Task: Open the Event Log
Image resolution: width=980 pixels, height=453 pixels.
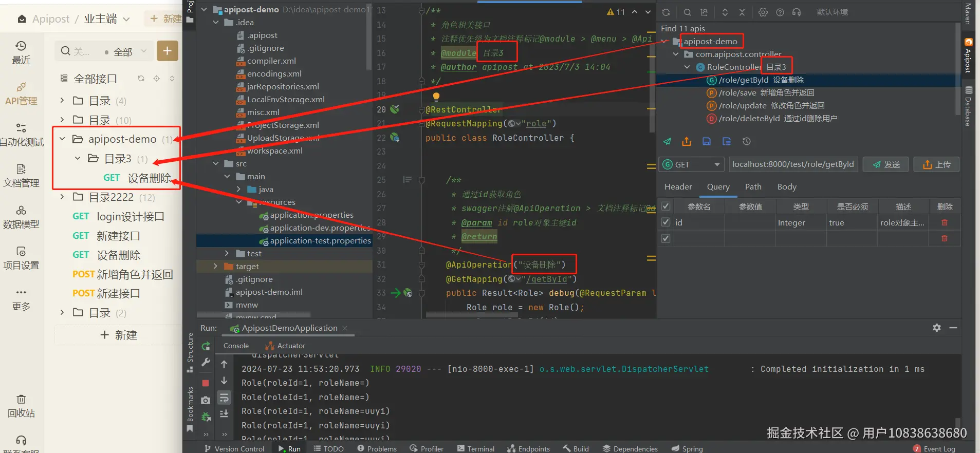Action: pyautogui.click(x=934, y=449)
